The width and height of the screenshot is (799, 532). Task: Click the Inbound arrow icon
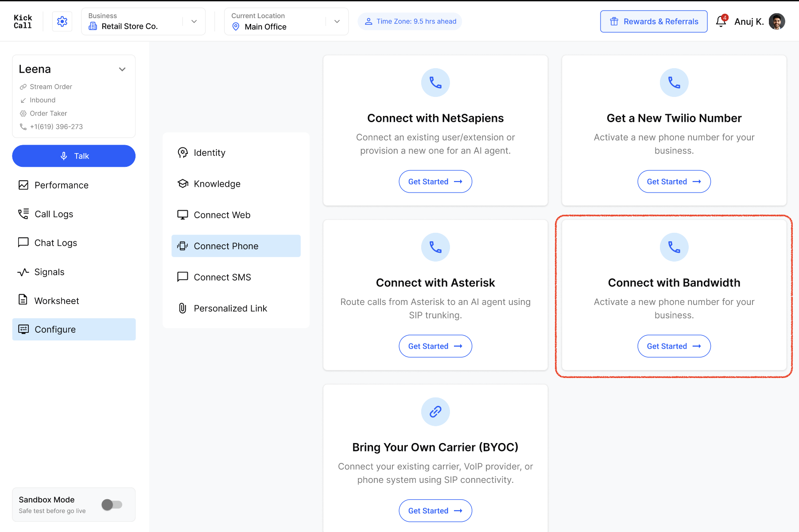(x=23, y=100)
